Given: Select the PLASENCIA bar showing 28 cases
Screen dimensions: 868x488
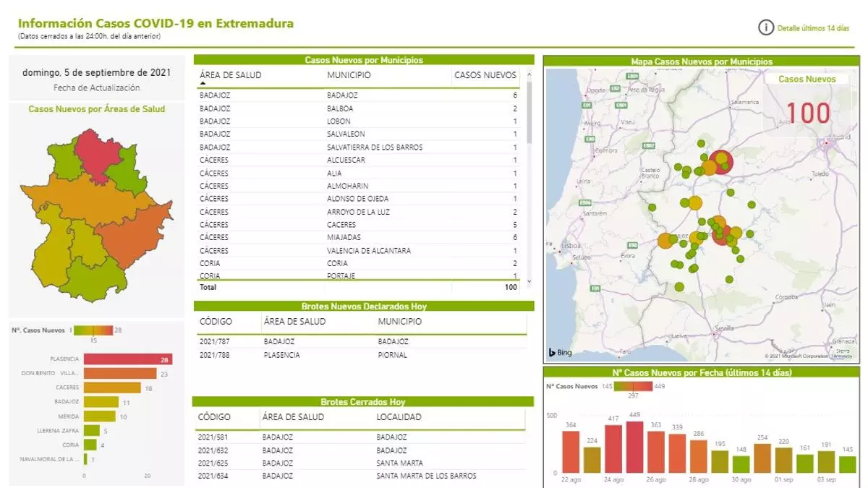Looking at the screenshot, I should coord(127,359).
